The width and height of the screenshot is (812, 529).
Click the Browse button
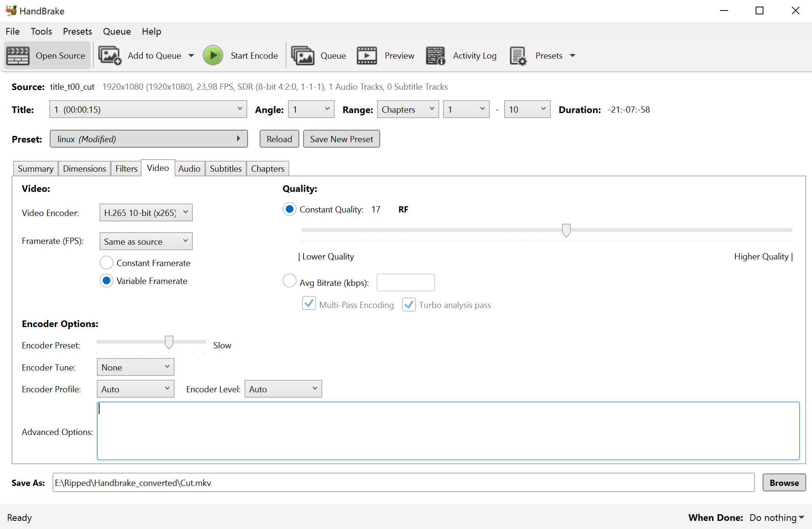pos(784,483)
